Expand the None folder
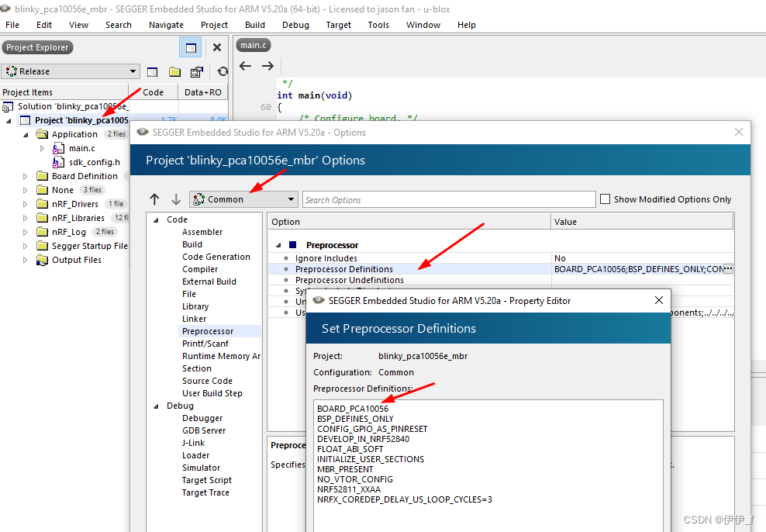 tap(26, 191)
